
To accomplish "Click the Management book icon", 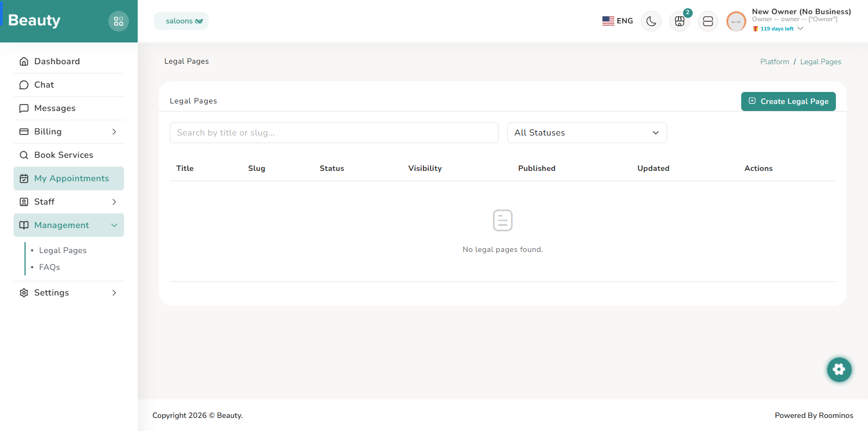I will point(24,225).
